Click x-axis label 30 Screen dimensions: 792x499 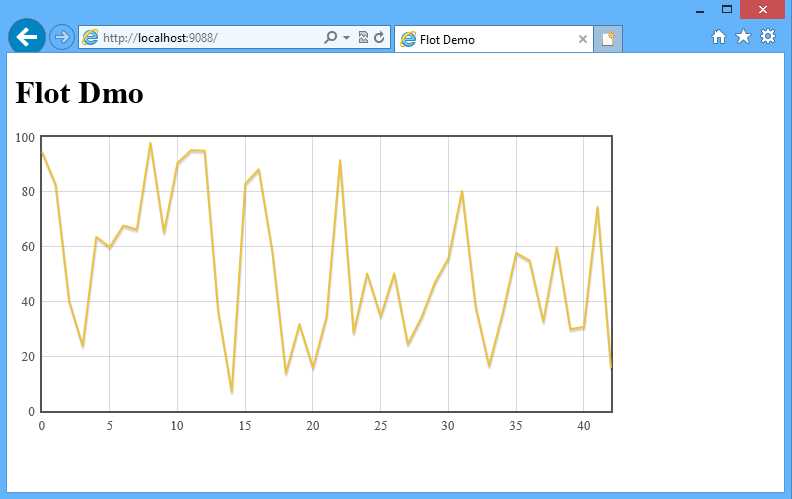[448, 426]
